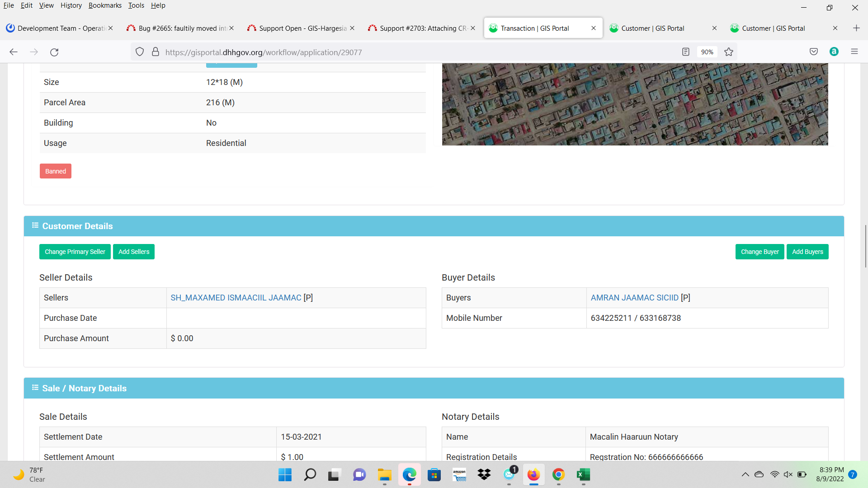Open Task View on the taskbar

click(334, 475)
